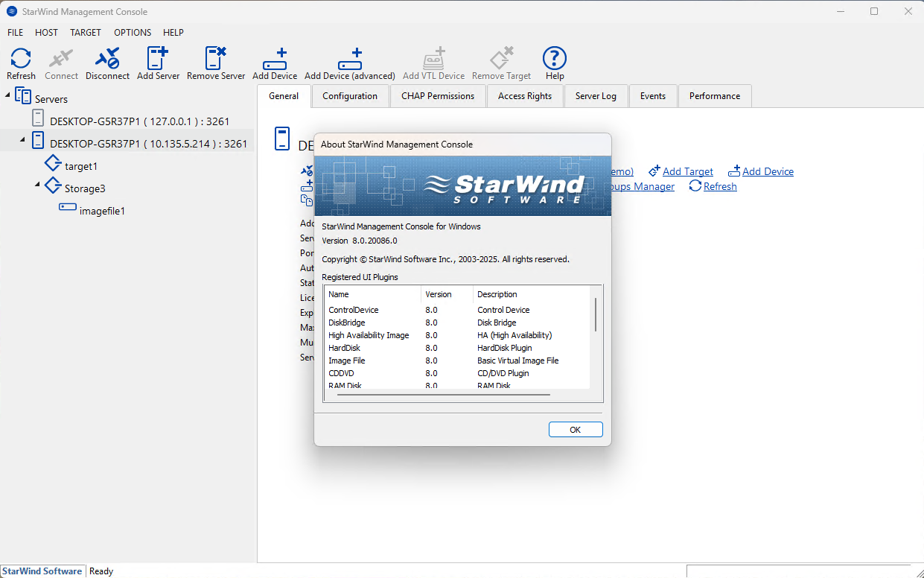Click the 127.0.0.1 server icon
The height and width of the screenshot is (578, 924).
[38, 118]
